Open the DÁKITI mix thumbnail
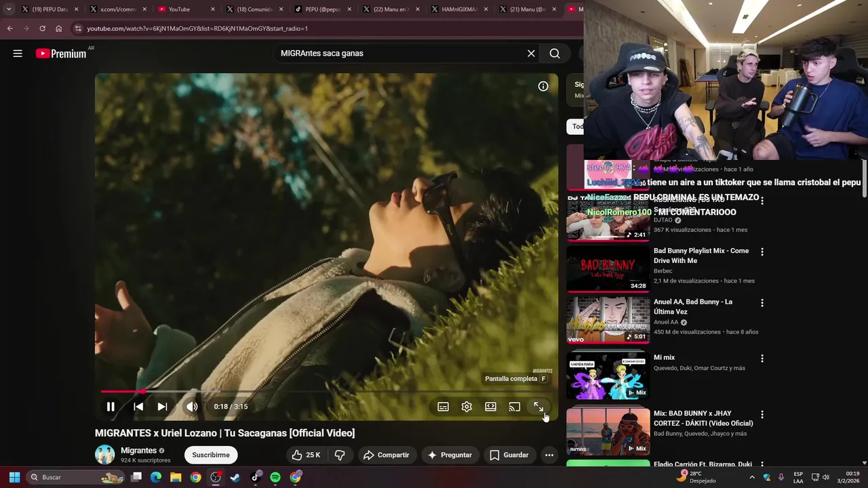Image resolution: width=868 pixels, height=488 pixels. click(x=608, y=430)
